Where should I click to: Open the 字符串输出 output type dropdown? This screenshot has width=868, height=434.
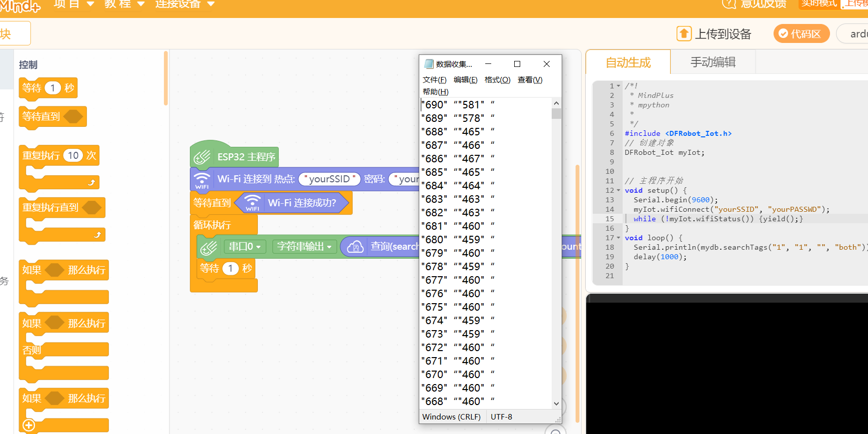(304, 247)
